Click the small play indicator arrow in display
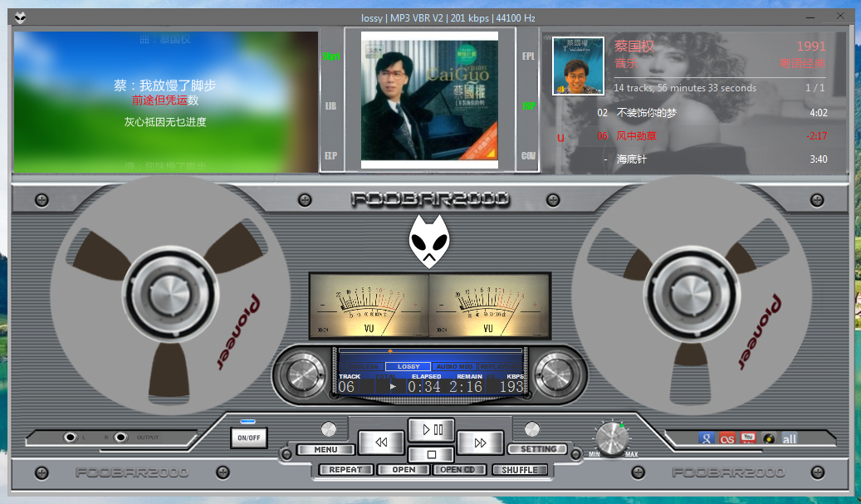The image size is (861, 504). coord(393,386)
